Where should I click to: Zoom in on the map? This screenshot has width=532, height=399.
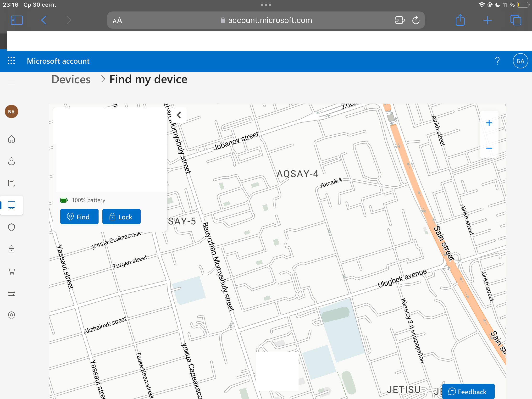(489, 123)
